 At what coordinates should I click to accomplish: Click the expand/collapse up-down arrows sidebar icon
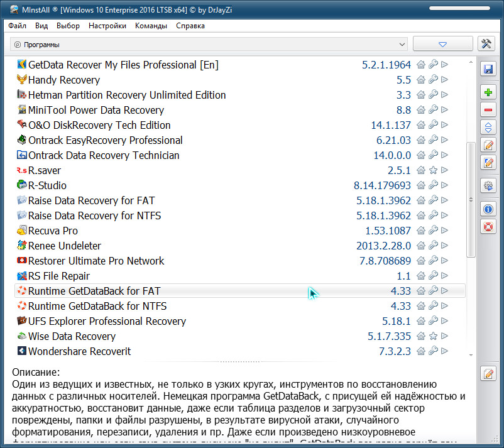[x=488, y=128]
